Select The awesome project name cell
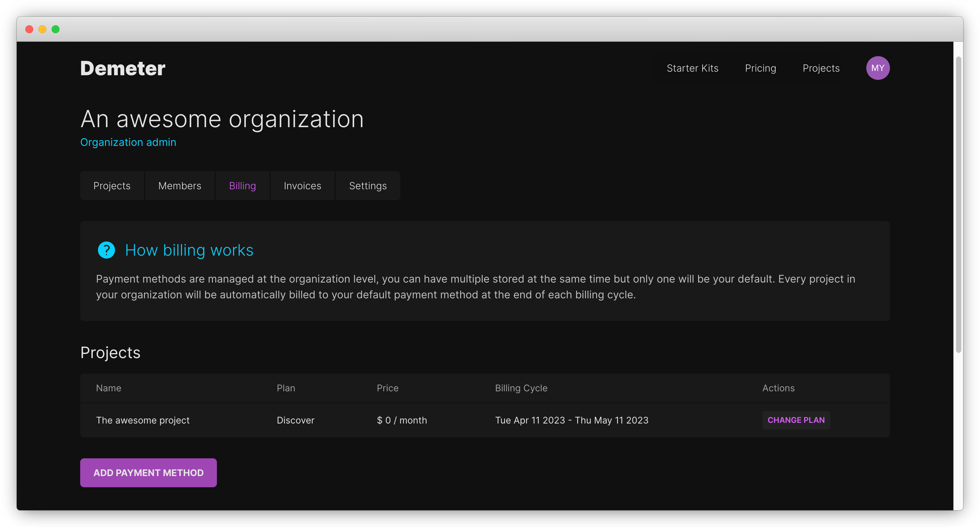 143,420
